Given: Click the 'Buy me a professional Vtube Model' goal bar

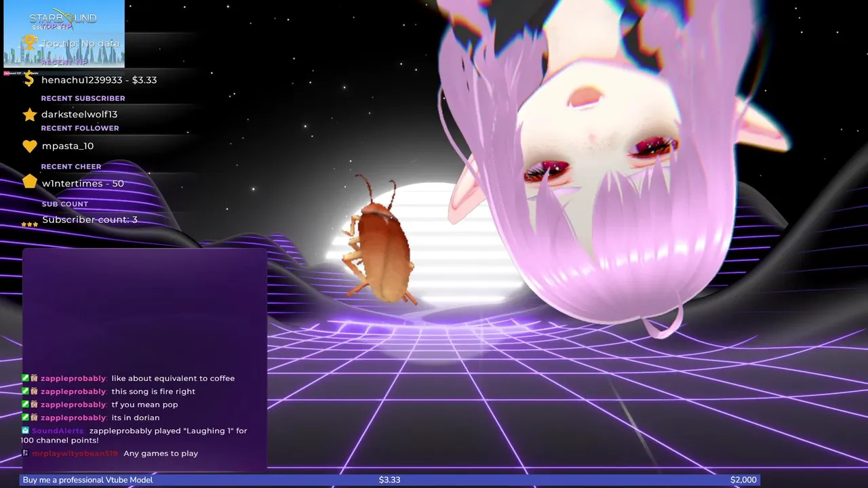Looking at the screenshot, I should (390, 480).
